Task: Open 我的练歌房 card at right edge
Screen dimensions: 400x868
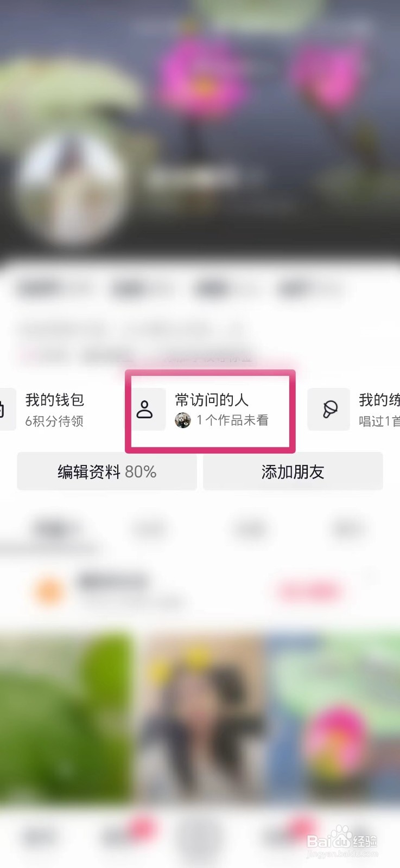Action: pyautogui.click(x=354, y=410)
